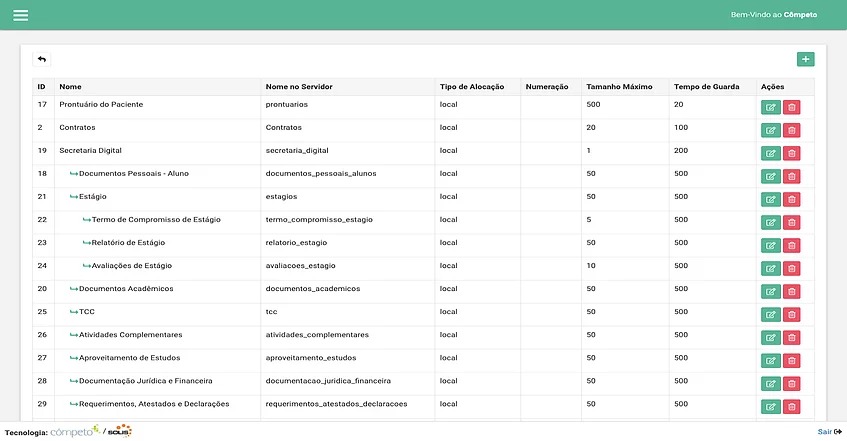Click the back arrow button
This screenshot has height=441, width=847.
point(42,60)
